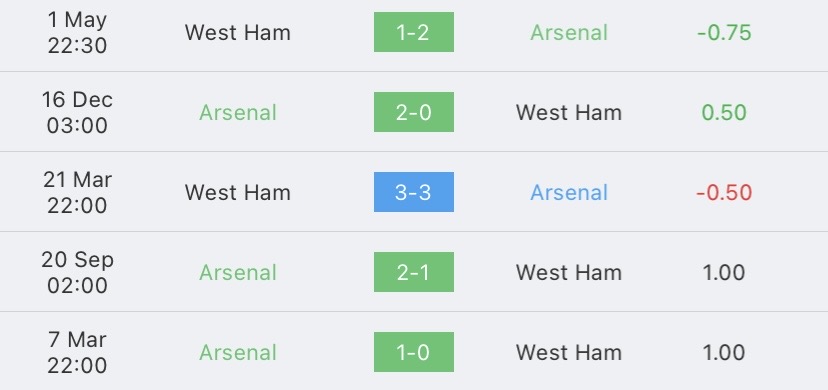Click West Ham home team on 21 Mar row
828x390 pixels.
point(238,193)
